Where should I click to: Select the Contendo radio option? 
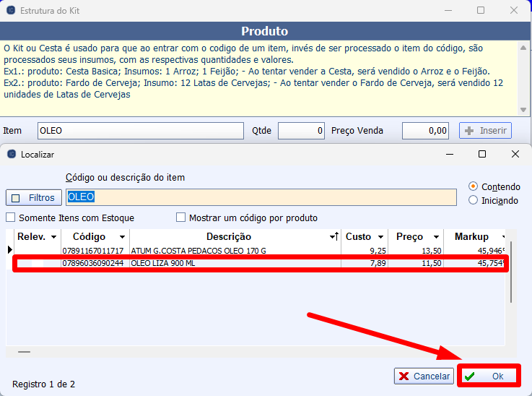point(473,186)
